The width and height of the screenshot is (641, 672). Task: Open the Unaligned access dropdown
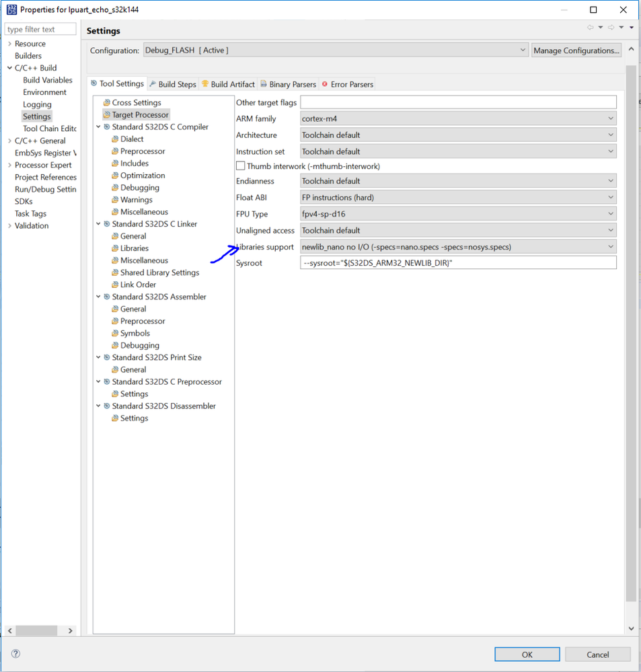pyautogui.click(x=458, y=230)
